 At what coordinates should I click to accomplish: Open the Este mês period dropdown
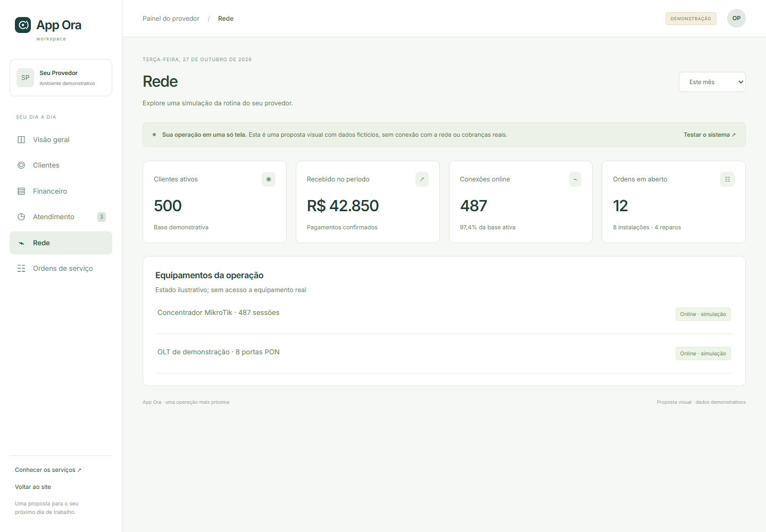point(712,82)
